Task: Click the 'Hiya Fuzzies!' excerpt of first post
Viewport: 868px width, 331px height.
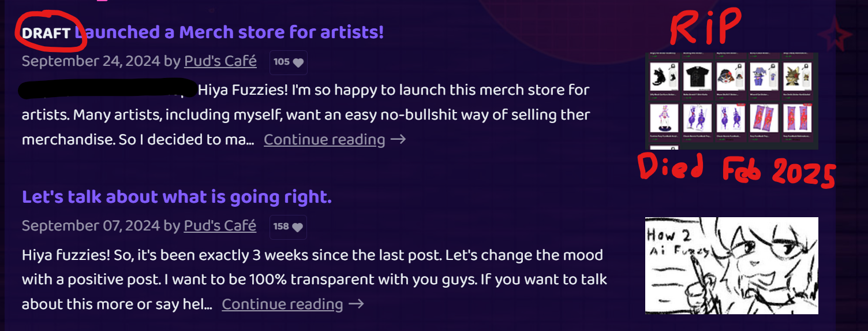Action: [243, 91]
